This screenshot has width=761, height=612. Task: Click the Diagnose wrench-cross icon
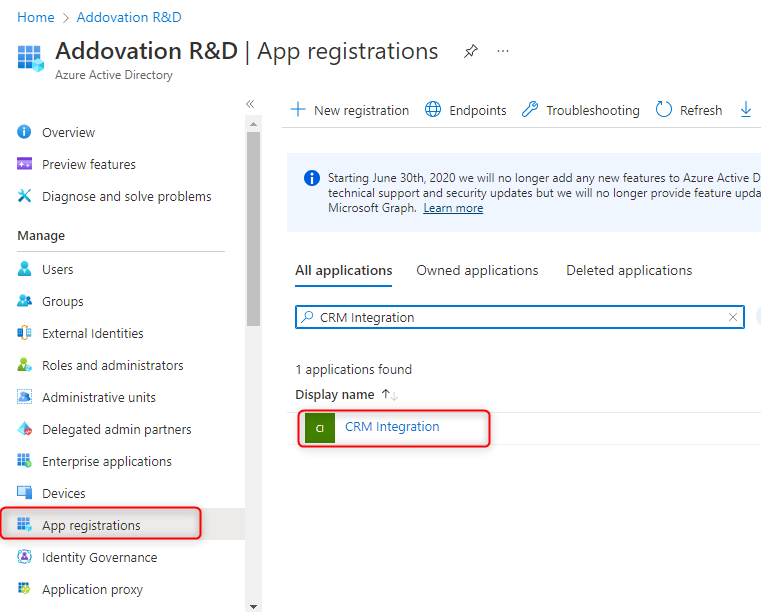point(24,196)
